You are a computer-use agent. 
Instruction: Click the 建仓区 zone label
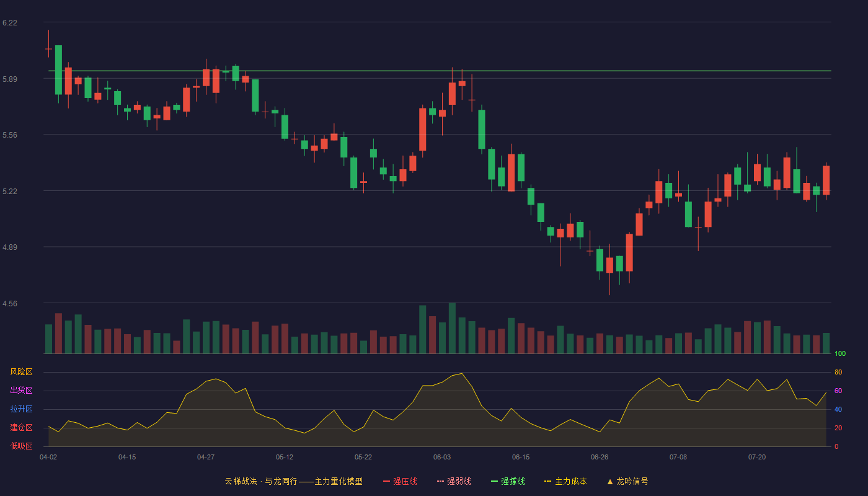tap(21, 428)
